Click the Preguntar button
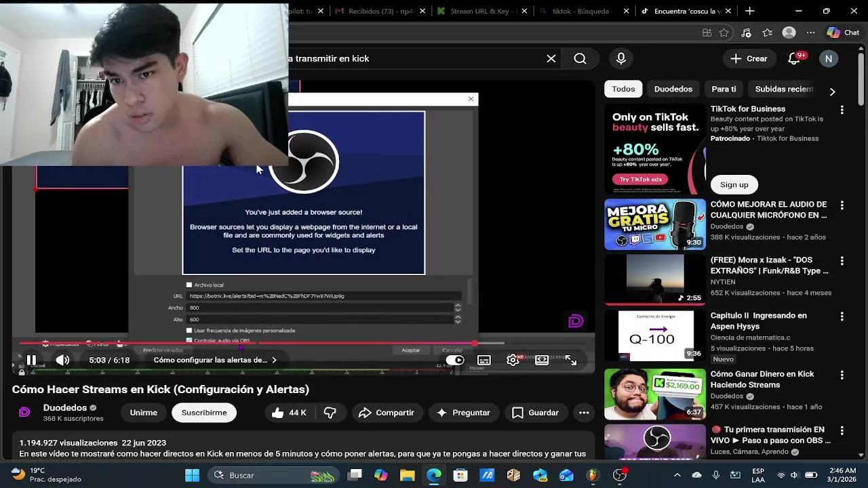 point(463,412)
